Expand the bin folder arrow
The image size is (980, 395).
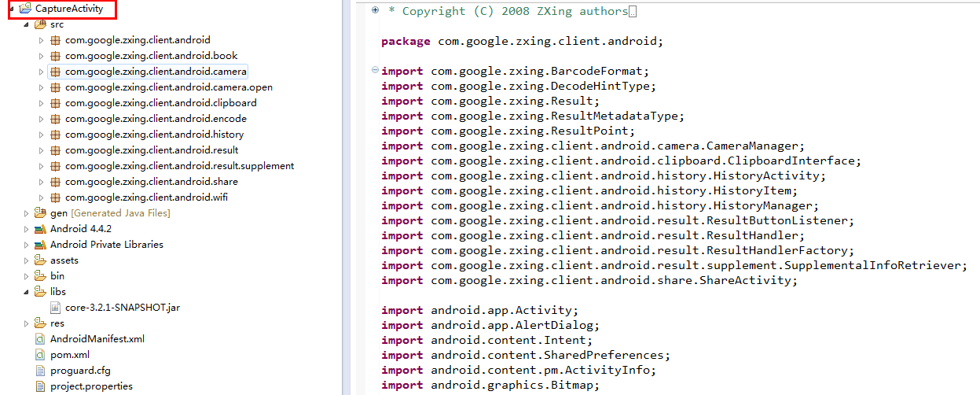(27, 276)
